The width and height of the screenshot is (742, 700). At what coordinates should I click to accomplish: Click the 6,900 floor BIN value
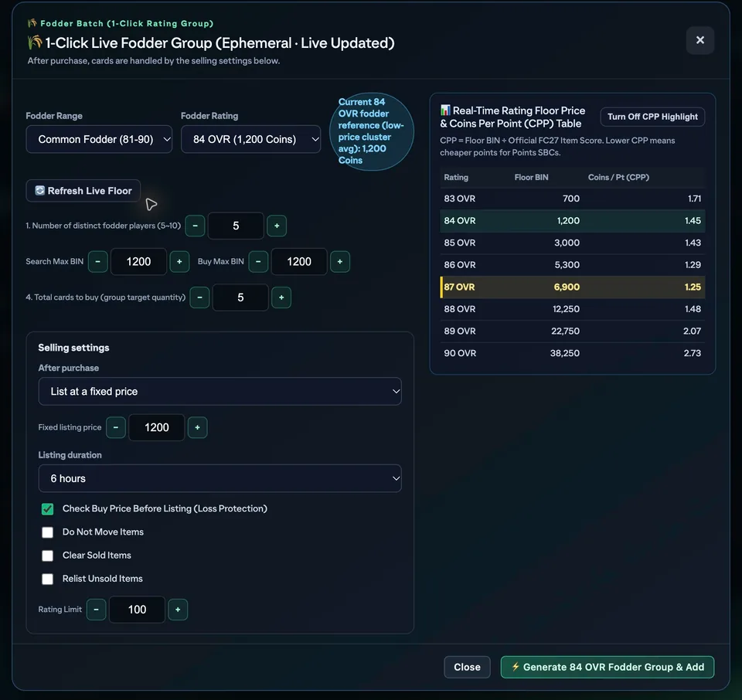(x=567, y=287)
